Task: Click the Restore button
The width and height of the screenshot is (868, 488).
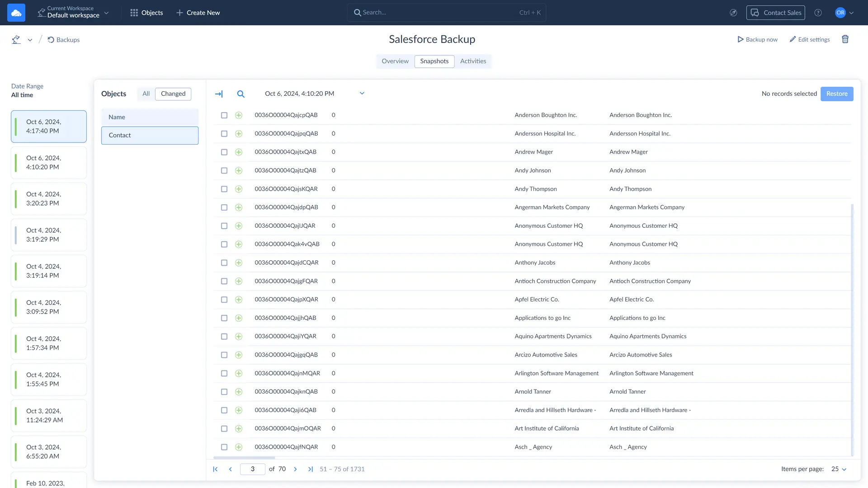Action: click(x=836, y=94)
